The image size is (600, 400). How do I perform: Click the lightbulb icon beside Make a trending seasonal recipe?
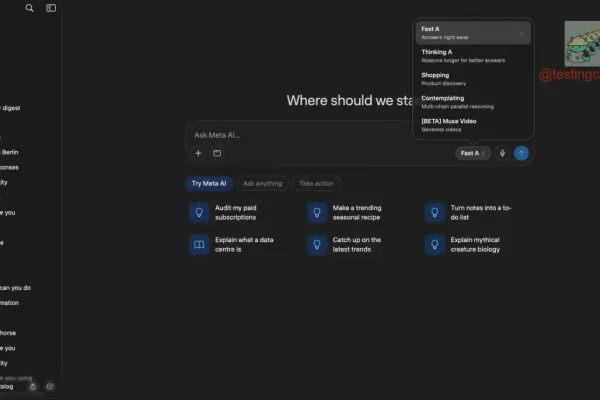click(x=317, y=212)
